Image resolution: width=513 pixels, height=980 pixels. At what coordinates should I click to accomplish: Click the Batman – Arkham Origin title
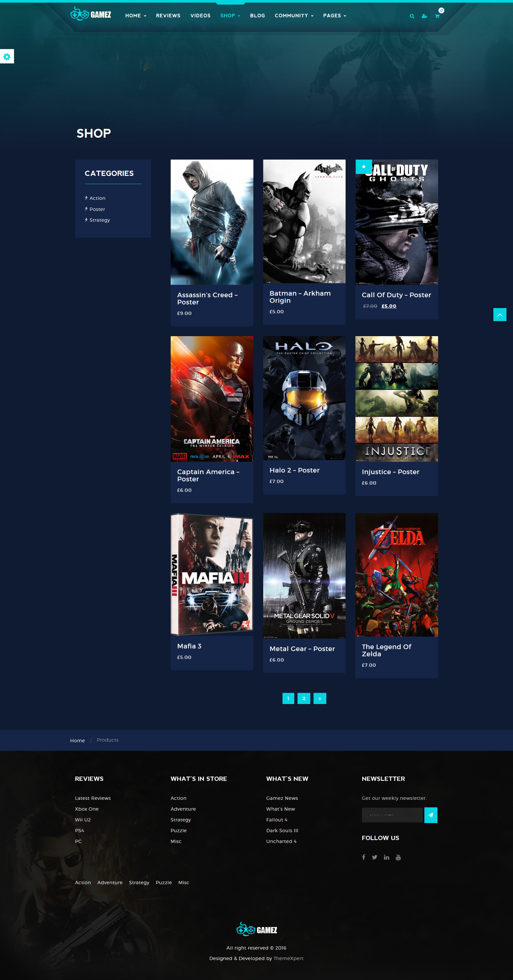tap(300, 297)
